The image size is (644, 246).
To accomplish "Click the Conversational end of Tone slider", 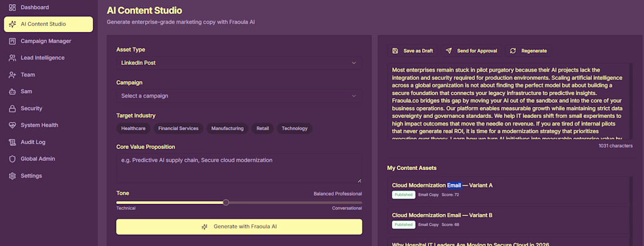I will 347,208.
